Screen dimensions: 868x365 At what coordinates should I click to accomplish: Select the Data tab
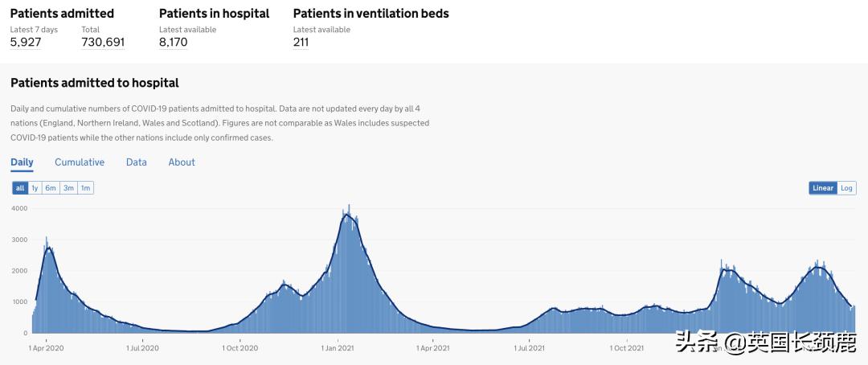[137, 162]
